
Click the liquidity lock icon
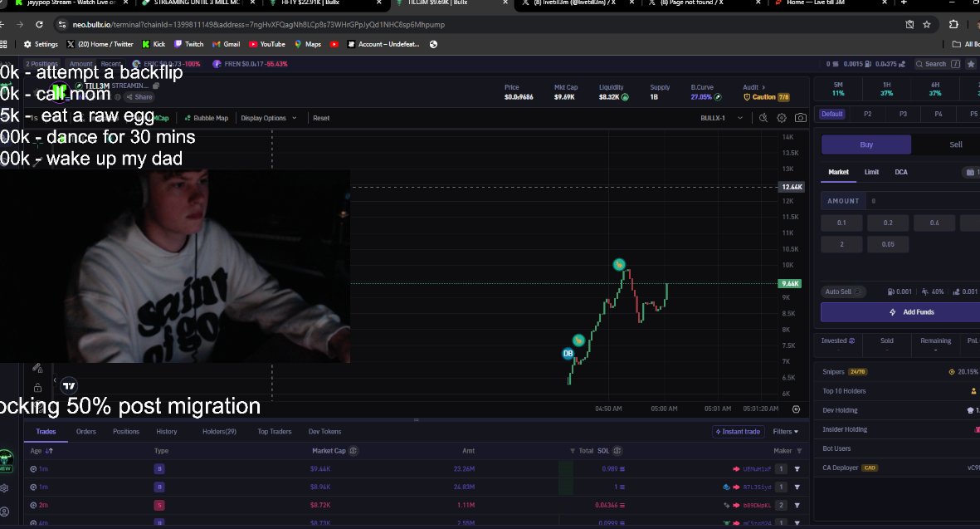625,97
